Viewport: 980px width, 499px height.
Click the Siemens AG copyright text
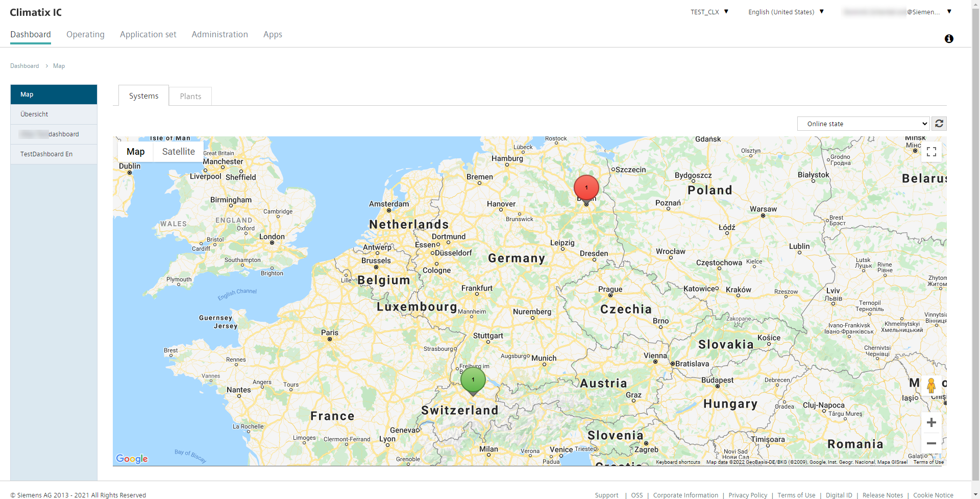click(x=78, y=495)
